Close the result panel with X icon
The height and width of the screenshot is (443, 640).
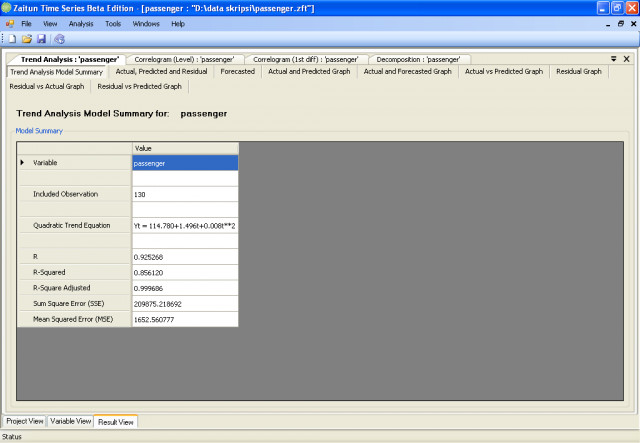pos(627,59)
